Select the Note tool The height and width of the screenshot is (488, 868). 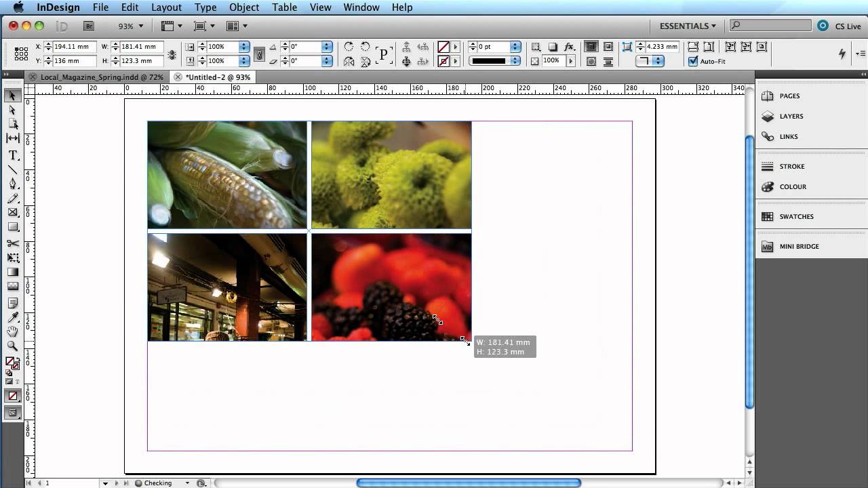tap(13, 302)
